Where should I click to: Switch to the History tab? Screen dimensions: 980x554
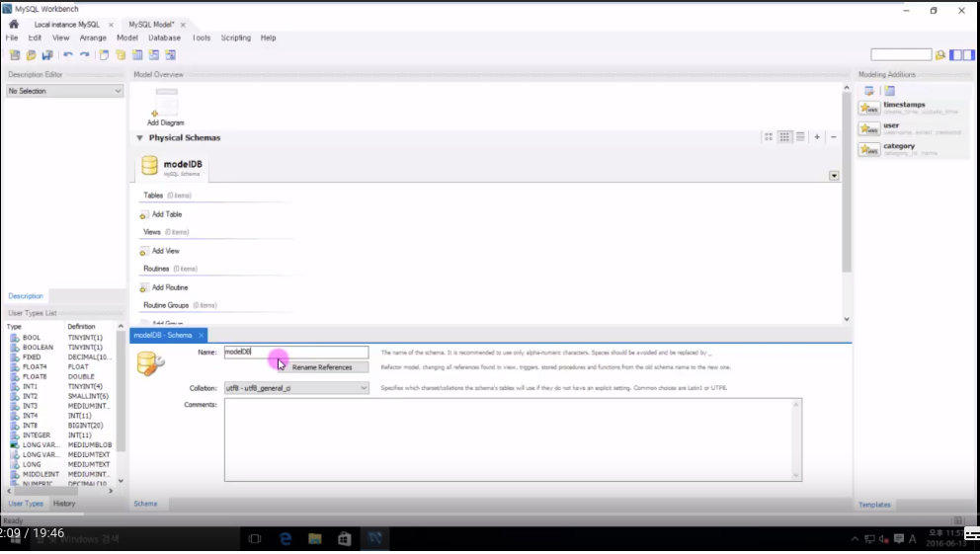pos(64,504)
